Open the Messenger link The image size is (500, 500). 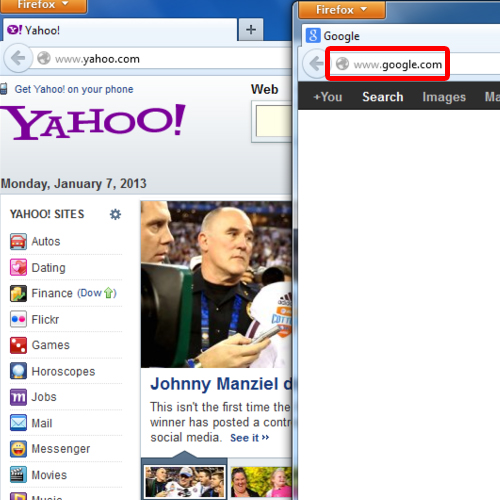61,449
